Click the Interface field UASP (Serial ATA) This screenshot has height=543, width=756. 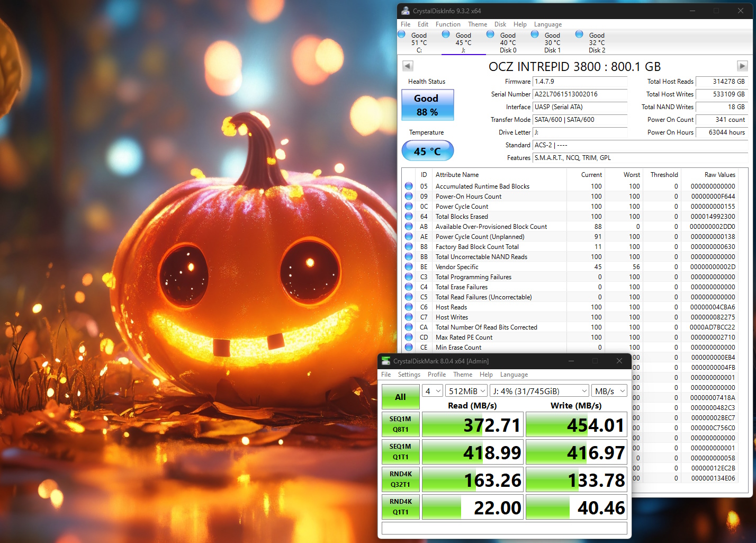coord(580,107)
